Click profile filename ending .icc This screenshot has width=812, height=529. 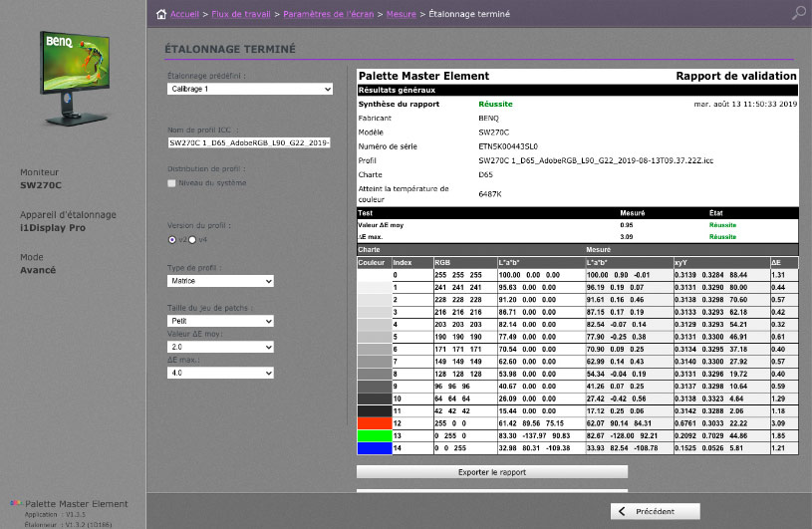596,160
